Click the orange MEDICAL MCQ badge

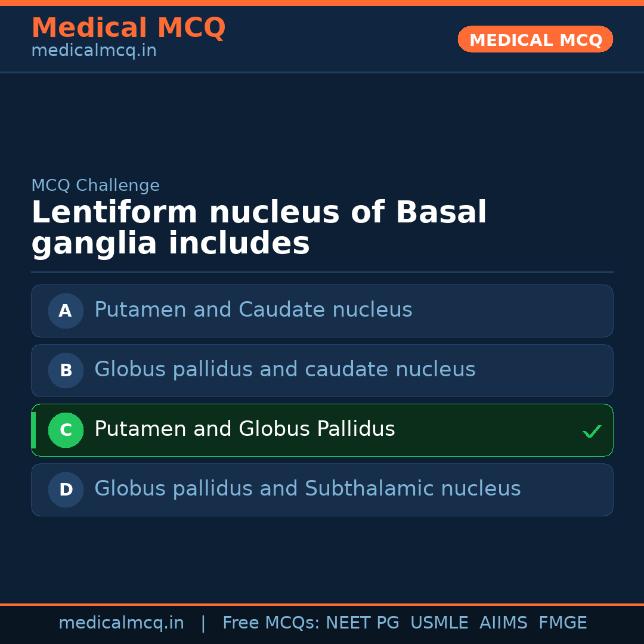click(x=535, y=40)
